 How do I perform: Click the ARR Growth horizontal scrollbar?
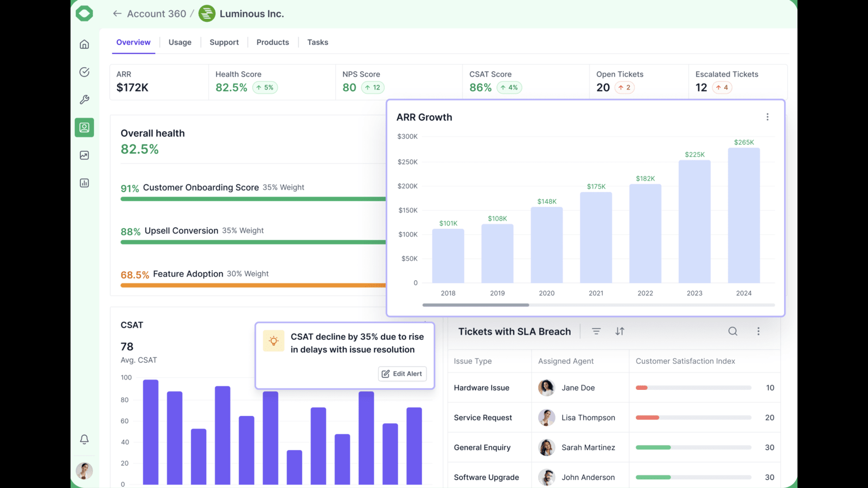(476, 305)
